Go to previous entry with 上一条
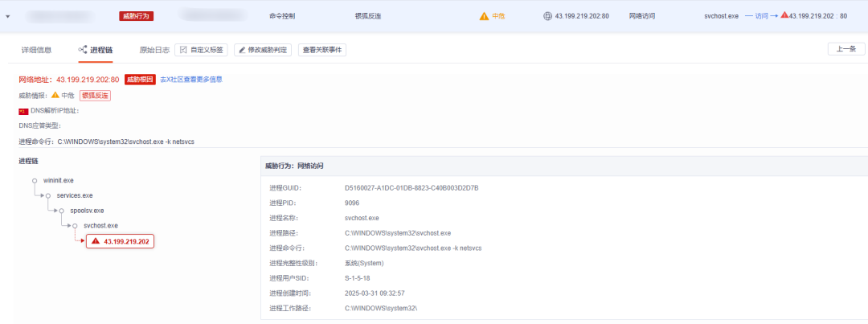 [x=846, y=50]
